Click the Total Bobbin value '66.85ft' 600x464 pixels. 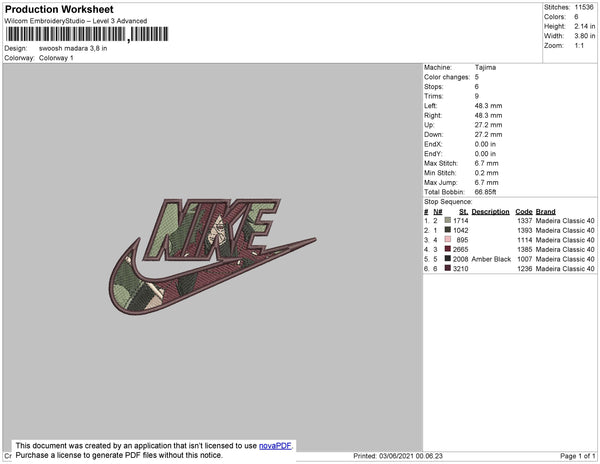click(486, 192)
